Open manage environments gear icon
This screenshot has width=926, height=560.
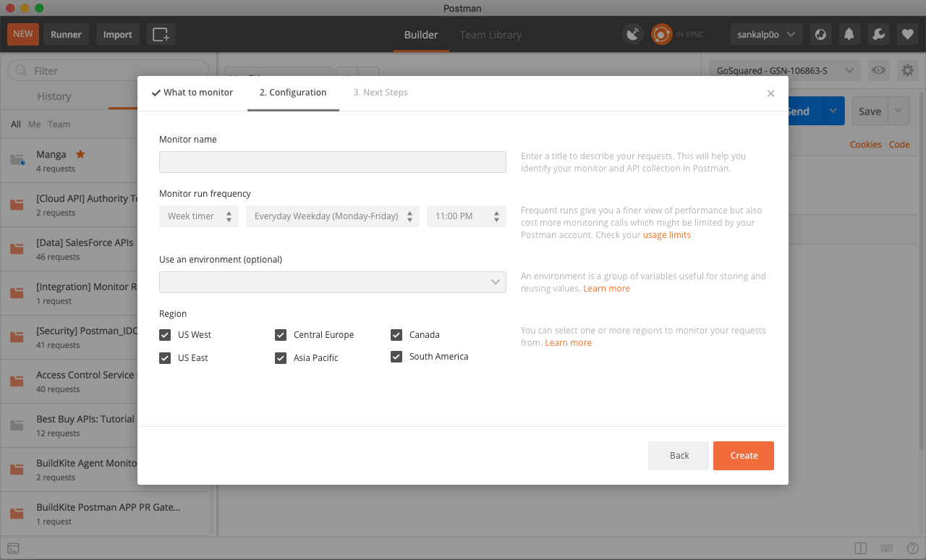point(907,70)
